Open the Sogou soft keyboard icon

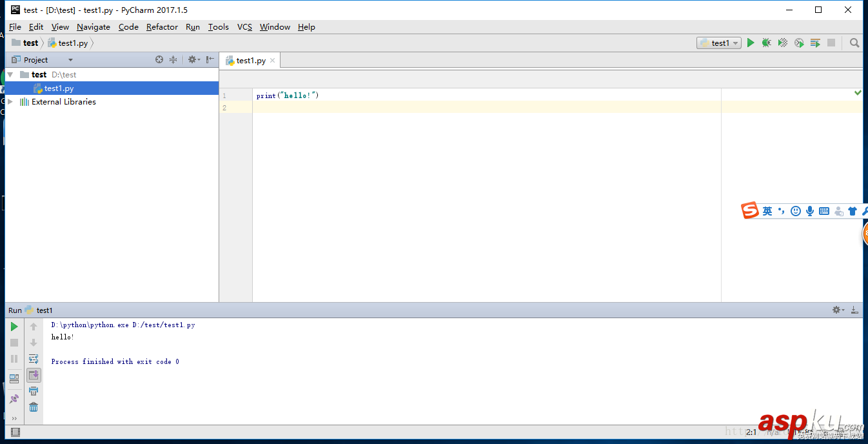point(824,211)
